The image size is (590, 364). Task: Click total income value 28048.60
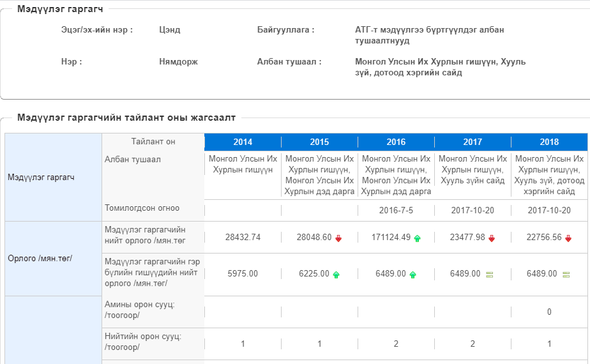click(x=314, y=237)
